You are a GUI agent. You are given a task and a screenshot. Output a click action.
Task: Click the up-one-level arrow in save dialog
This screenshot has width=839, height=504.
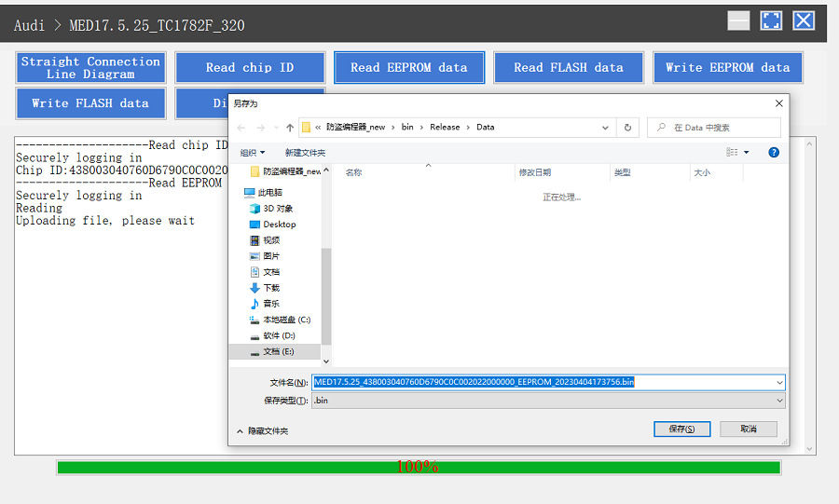tap(290, 128)
